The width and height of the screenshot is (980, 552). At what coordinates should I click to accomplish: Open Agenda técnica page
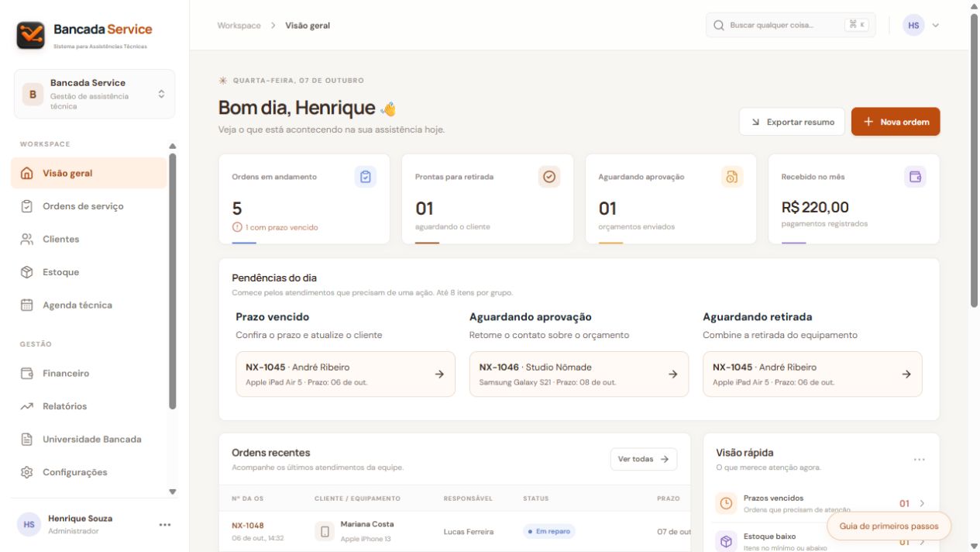click(x=89, y=305)
